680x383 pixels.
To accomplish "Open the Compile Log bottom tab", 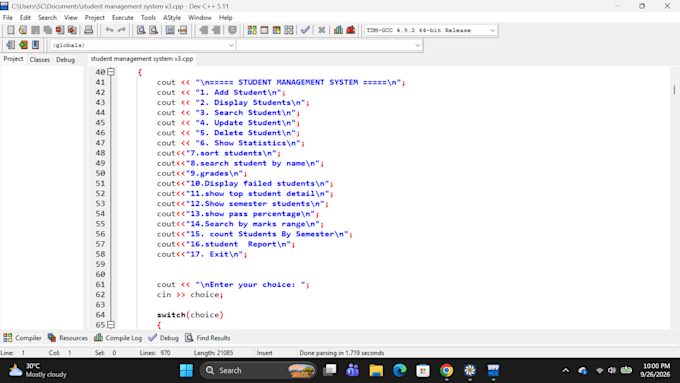I will 118,337.
